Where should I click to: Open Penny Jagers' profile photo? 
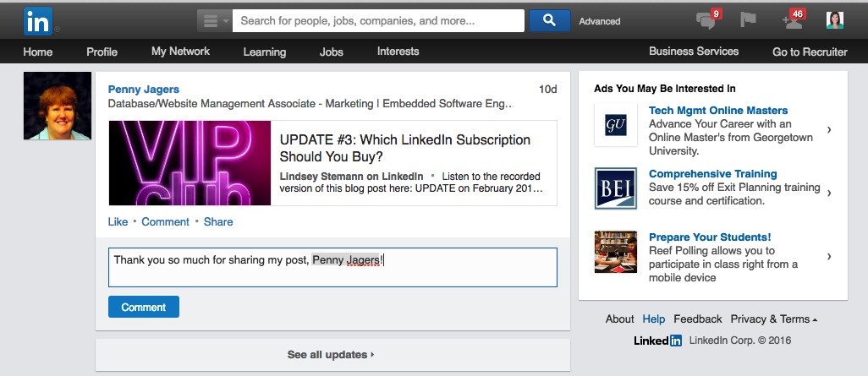(x=58, y=106)
